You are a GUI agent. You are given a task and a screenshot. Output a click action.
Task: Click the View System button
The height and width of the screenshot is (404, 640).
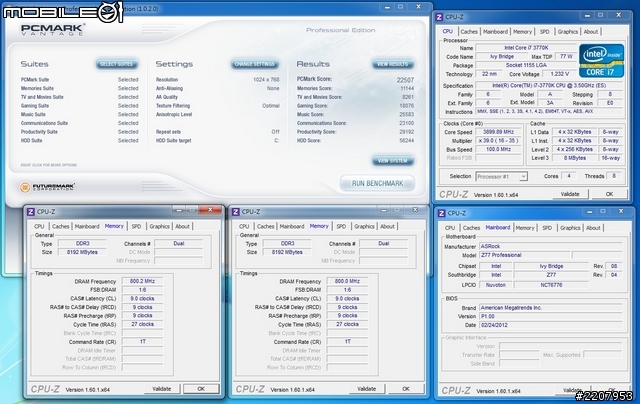[x=392, y=161]
